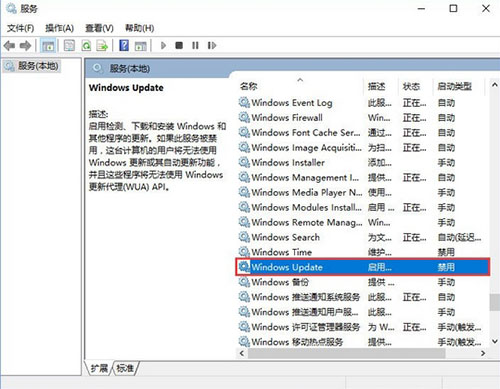Select the highlighted Windows Update service
Viewport: 500px width, 389px height.
coord(362,267)
